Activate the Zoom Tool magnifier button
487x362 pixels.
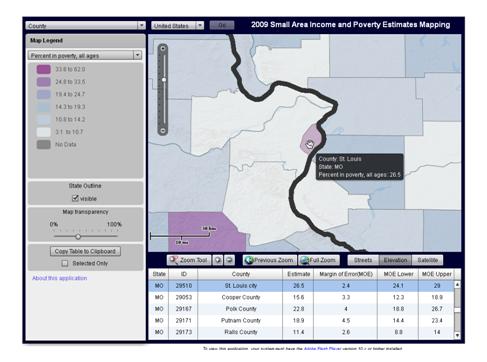click(x=189, y=260)
